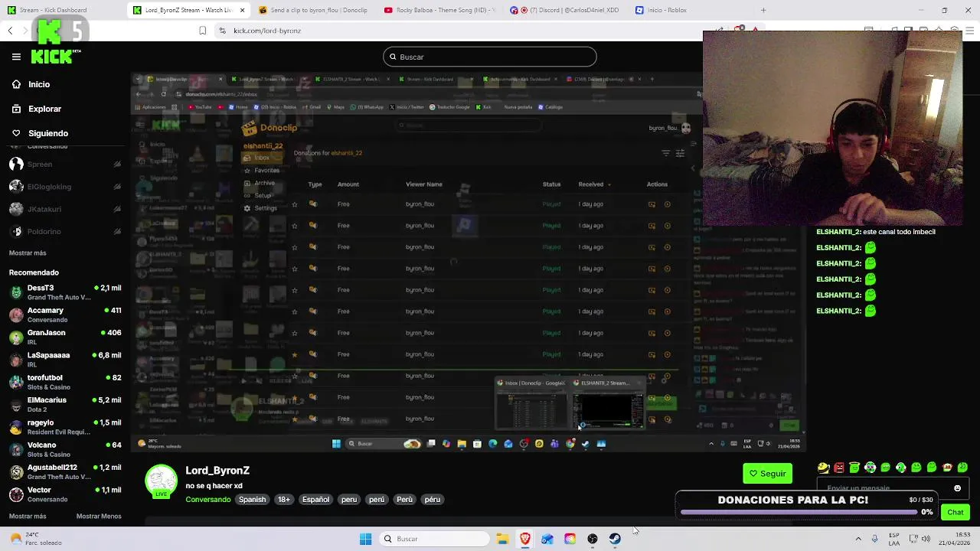The height and width of the screenshot is (551, 980).
Task: Close the Lord_ByronZ Stream tab
Action: [243, 10]
